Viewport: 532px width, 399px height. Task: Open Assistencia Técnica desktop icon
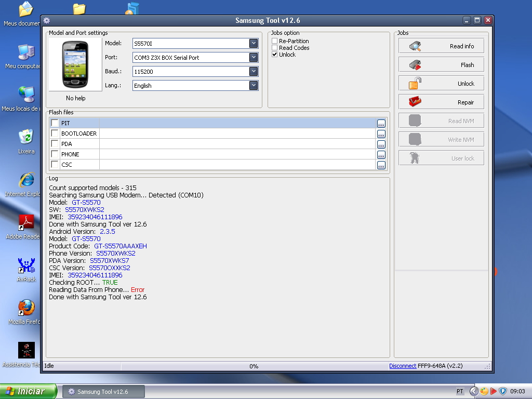coord(26,350)
